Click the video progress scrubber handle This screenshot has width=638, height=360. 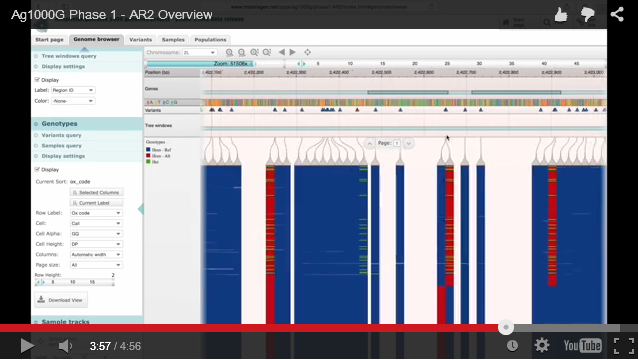tap(506, 327)
